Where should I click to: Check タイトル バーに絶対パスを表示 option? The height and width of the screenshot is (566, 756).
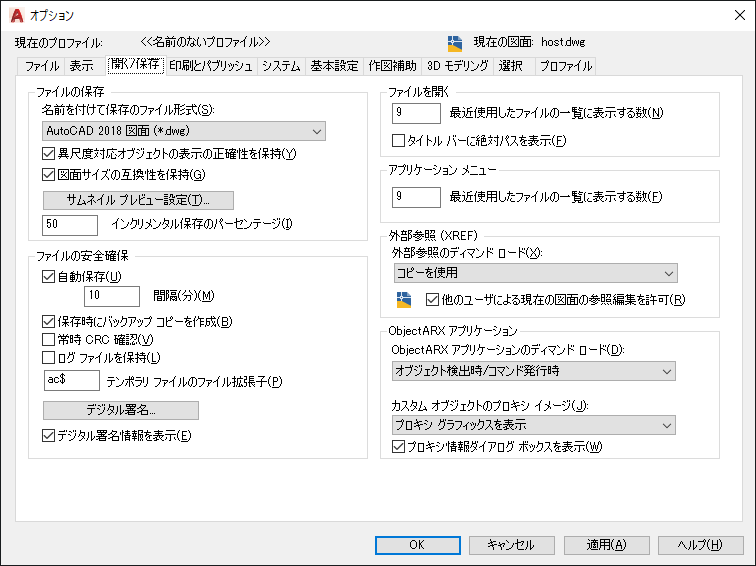[x=398, y=140]
